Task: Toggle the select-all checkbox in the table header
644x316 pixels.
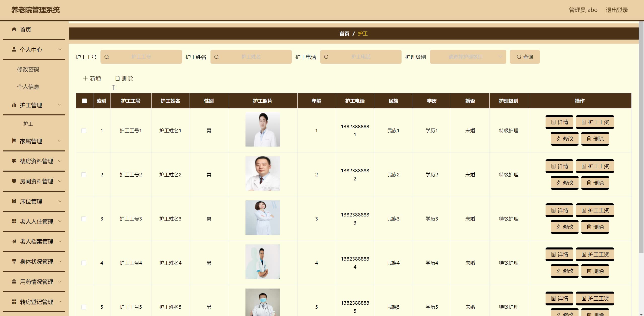Action: 84,101
